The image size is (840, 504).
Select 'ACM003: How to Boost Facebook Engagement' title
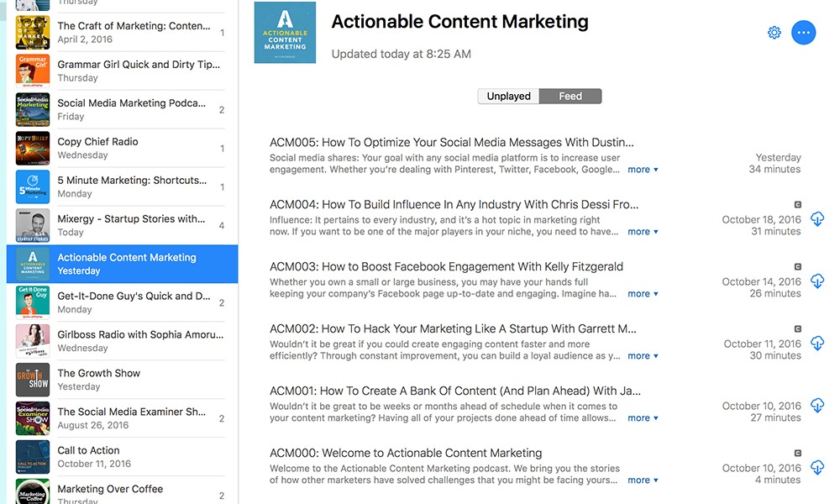[446, 266]
